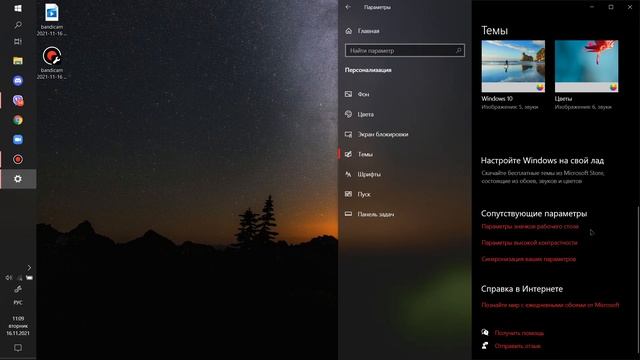Image resolution: width=640 pixels, height=360 pixels.
Task: Apply the Windows 10 theme thumbnail
Action: pyautogui.click(x=513, y=66)
